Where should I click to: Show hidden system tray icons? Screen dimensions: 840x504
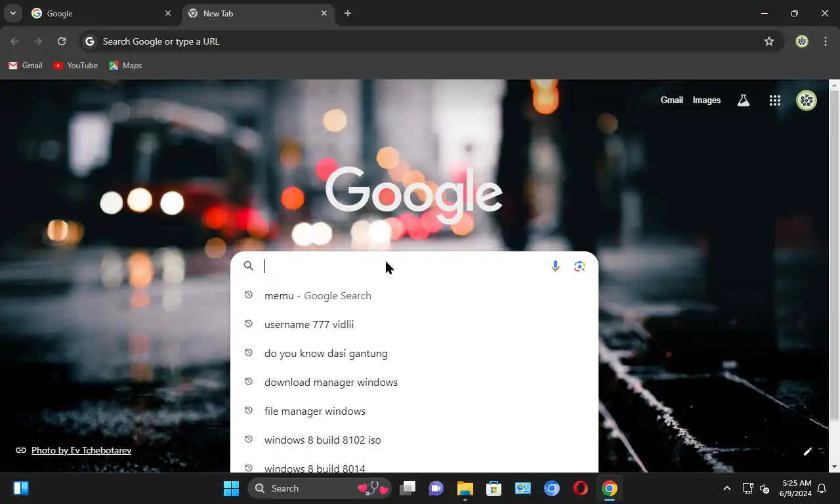[726, 488]
